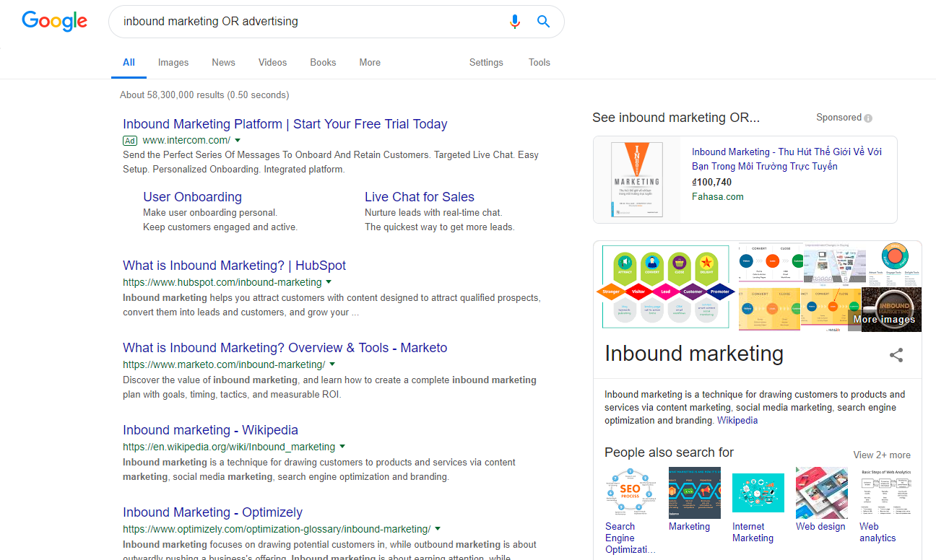Open the More search categories menu
Viewport: 936px width, 560px height.
pos(370,63)
